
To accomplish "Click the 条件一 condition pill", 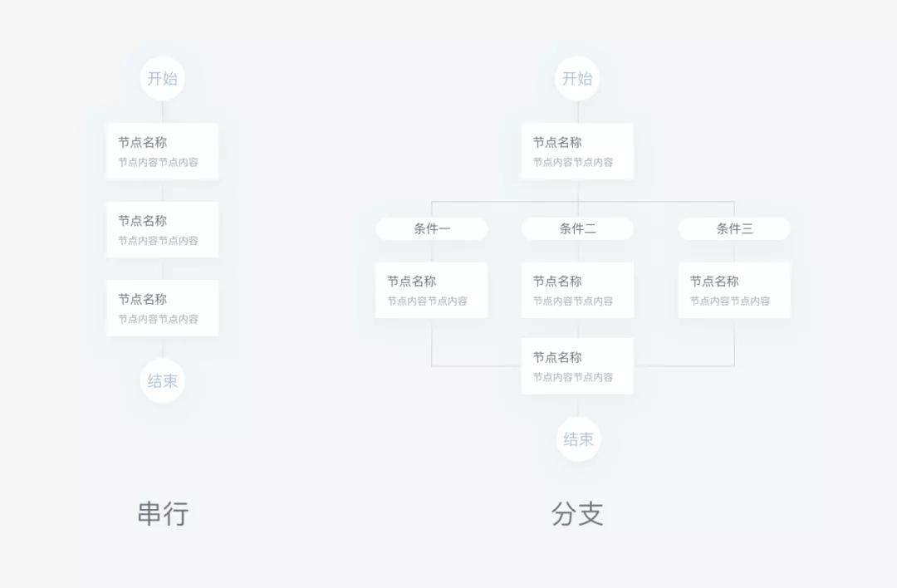I will point(432,228).
